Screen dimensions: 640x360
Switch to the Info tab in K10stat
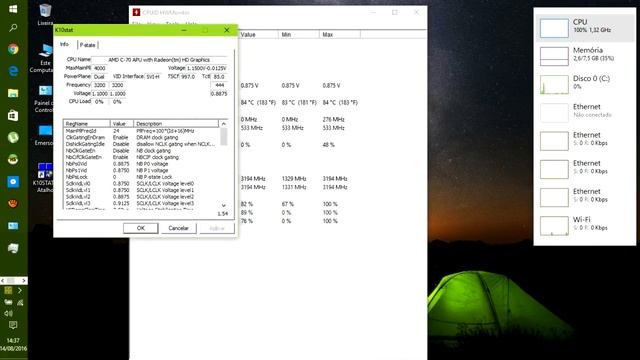point(64,44)
